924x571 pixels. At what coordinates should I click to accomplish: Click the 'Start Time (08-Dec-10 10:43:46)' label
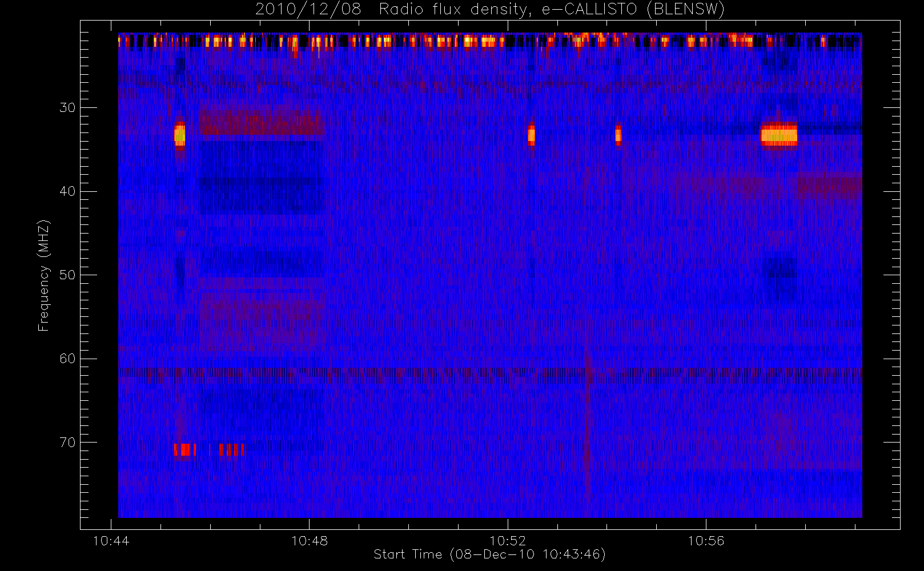pos(489,554)
